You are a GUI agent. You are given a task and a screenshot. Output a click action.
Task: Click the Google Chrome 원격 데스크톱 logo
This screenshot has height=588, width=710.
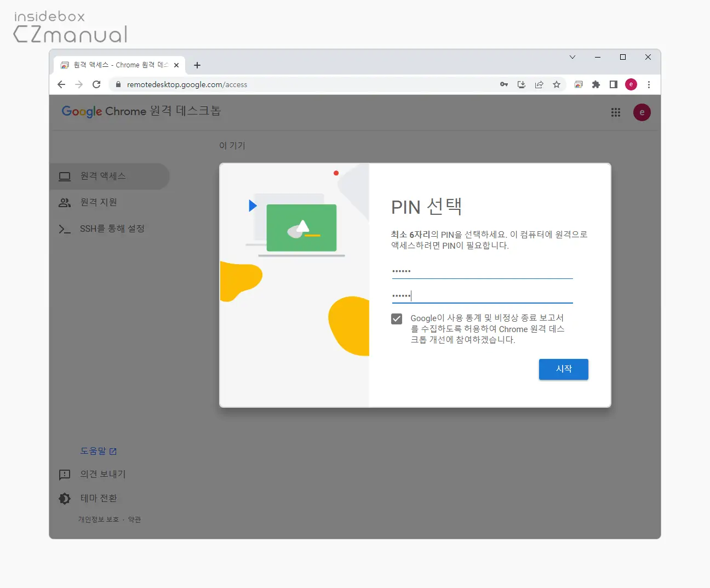coord(141,111)
